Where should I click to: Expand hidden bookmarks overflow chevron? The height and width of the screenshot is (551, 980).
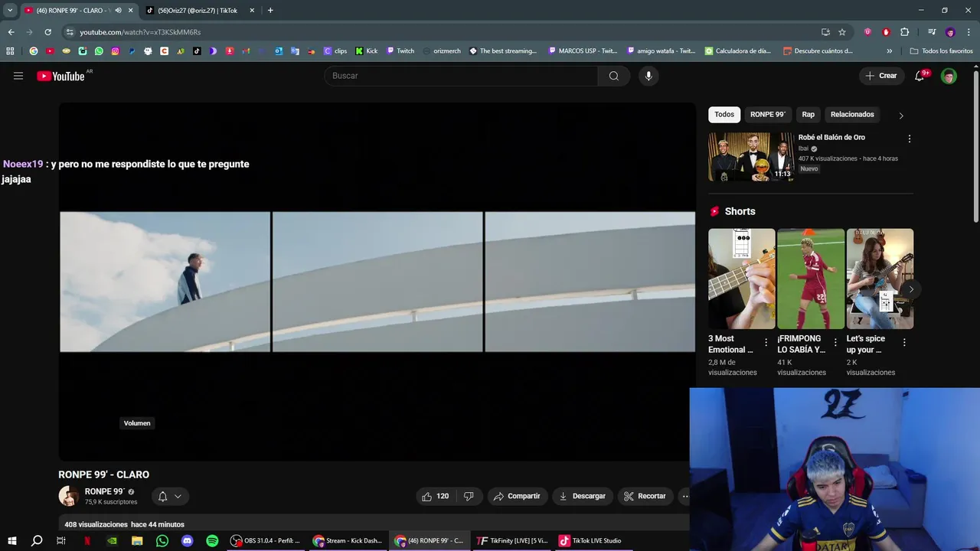[889, 51]
